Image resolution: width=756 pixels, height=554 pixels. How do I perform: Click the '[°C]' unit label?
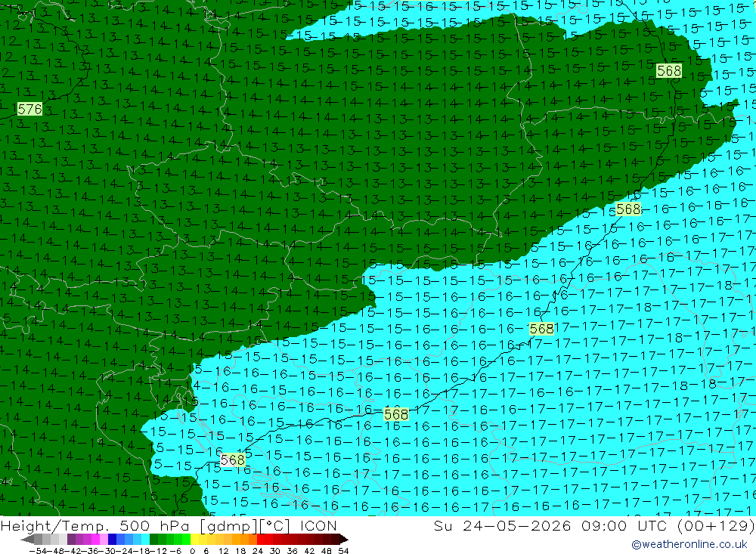click(x=275, y=525)
